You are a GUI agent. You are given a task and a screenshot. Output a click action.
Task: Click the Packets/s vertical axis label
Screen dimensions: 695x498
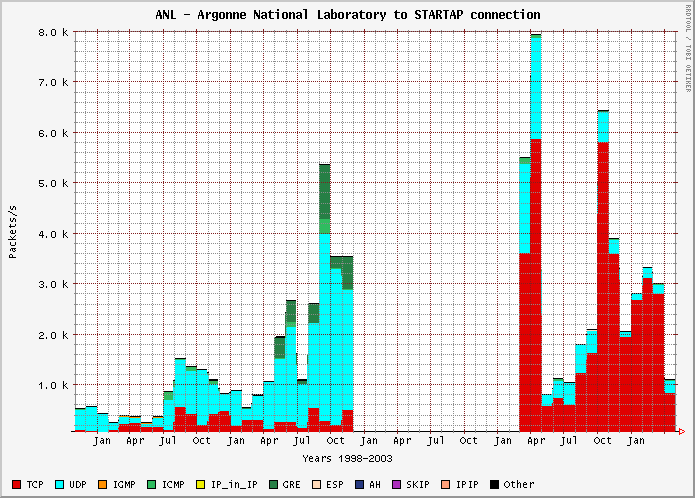pyautogui.click(x=12, y=232)
